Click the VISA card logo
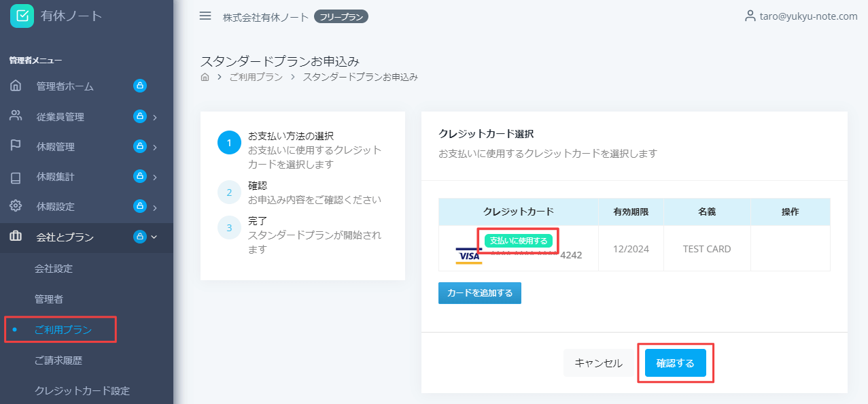This screenshot has height=404, width=868. [x=468, y=256]
